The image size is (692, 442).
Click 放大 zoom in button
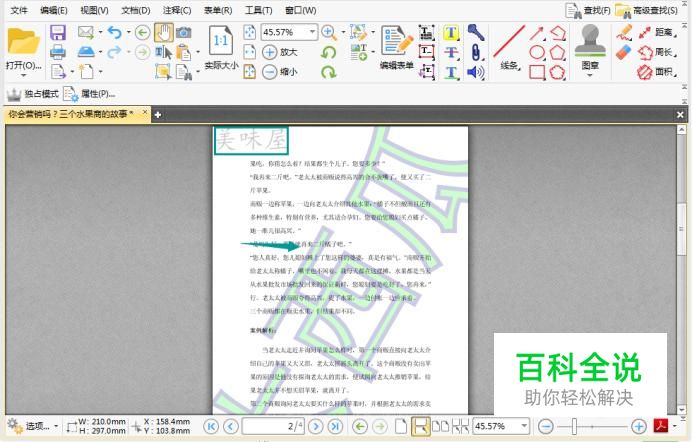pos(280,52)
